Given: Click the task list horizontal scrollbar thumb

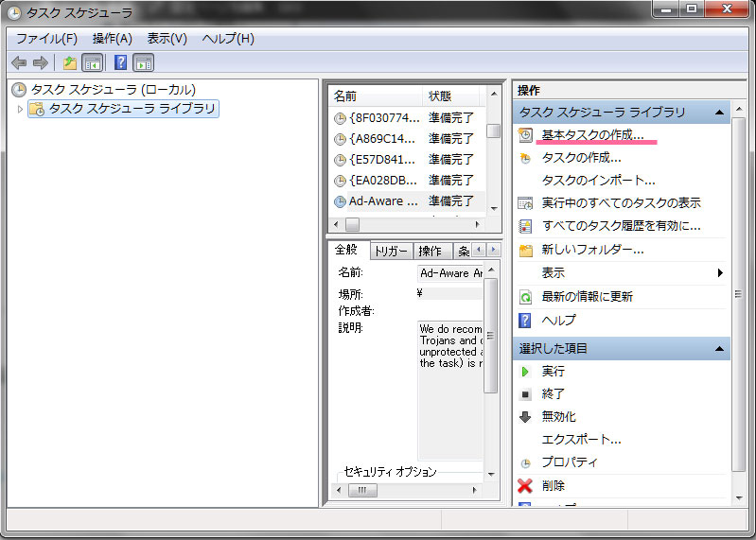Looking at the screenshot, I should click(352, 224).
